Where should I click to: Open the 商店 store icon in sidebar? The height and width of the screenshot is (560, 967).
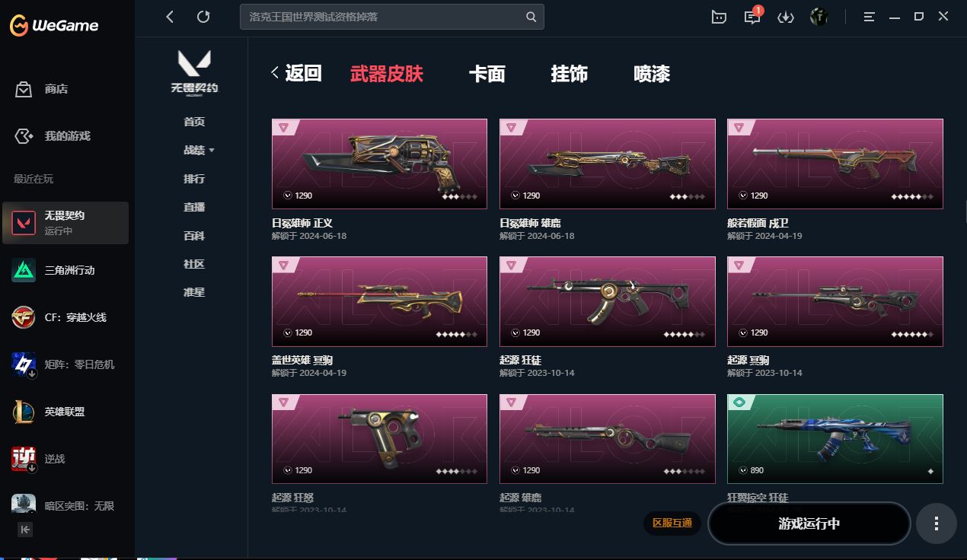coord(24,89)
